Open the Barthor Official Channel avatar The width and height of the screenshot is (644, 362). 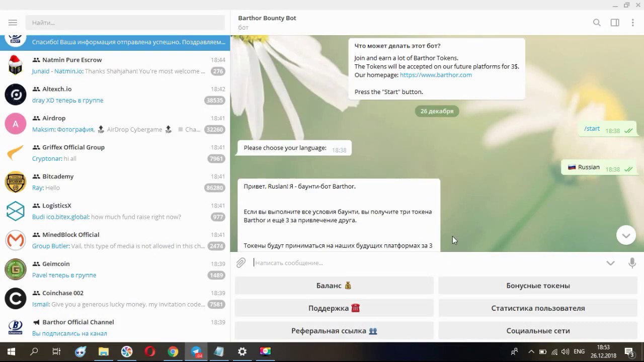pos(16,327)
